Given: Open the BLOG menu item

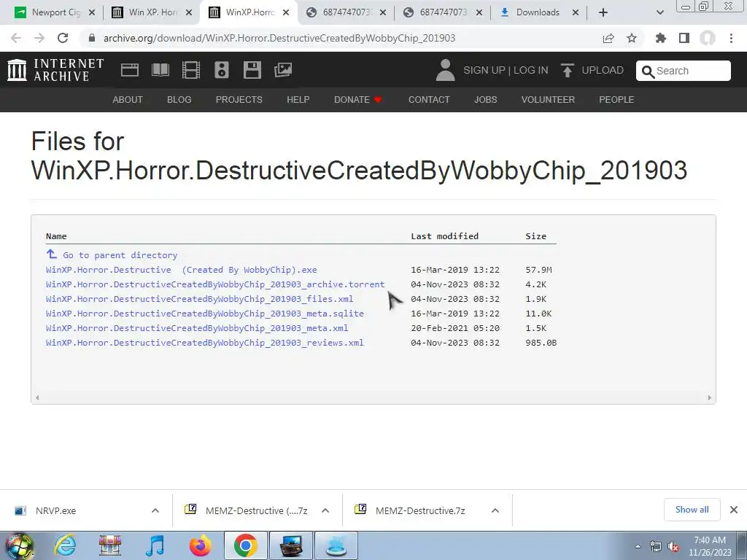Looking at the screenshot, I should pos(179,99).
